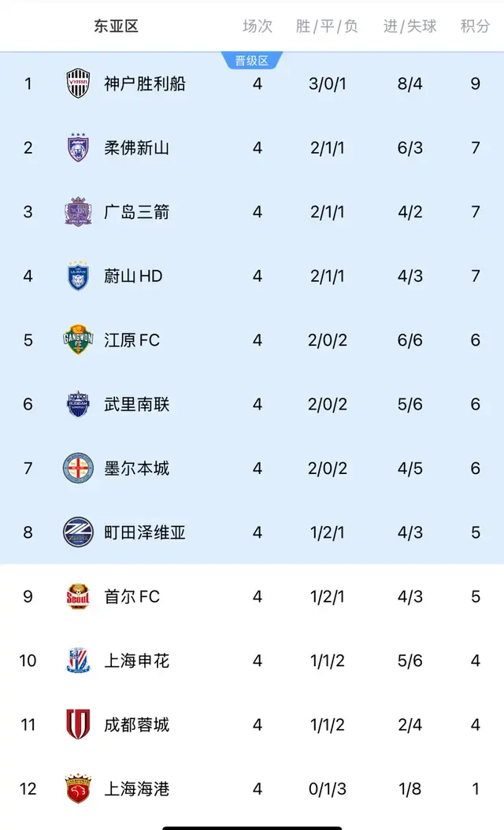Open the 上海海港 team name link

click(137, 789)
